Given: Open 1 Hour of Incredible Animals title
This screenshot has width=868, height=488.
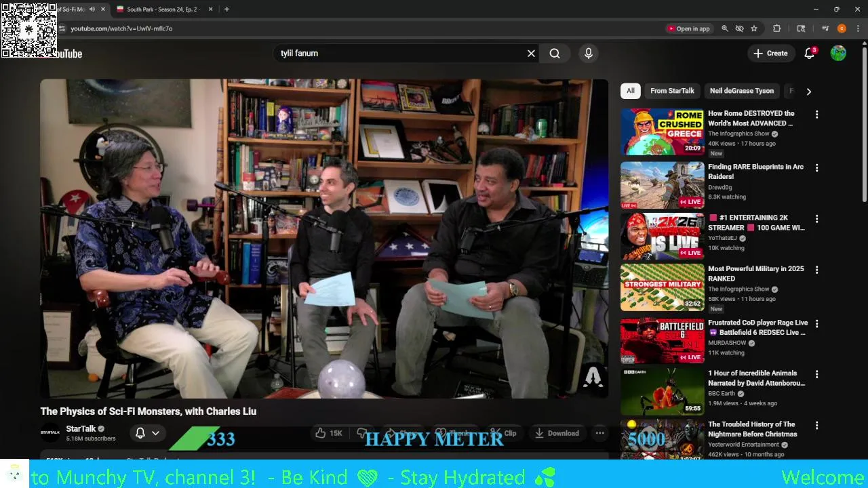Looking at the screenshot, I should click(757, 378).
